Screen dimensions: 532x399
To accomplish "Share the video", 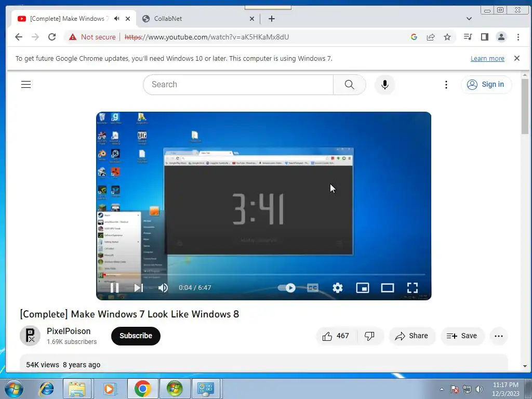I will tap(412, 336).
